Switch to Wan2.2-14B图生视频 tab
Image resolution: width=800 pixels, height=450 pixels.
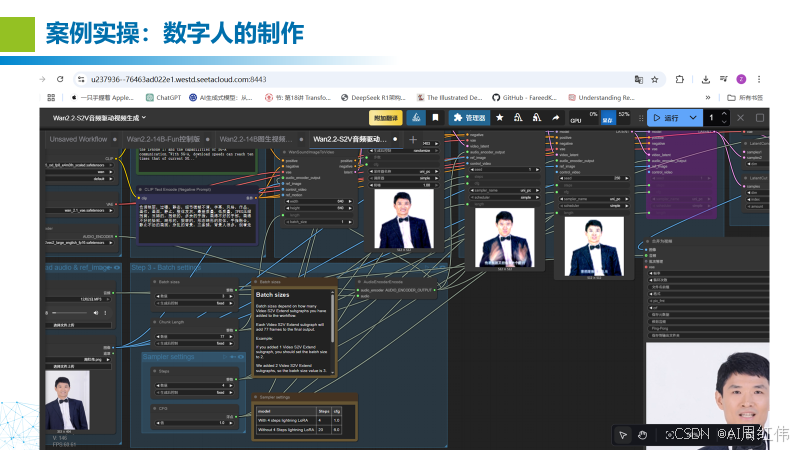256,139
